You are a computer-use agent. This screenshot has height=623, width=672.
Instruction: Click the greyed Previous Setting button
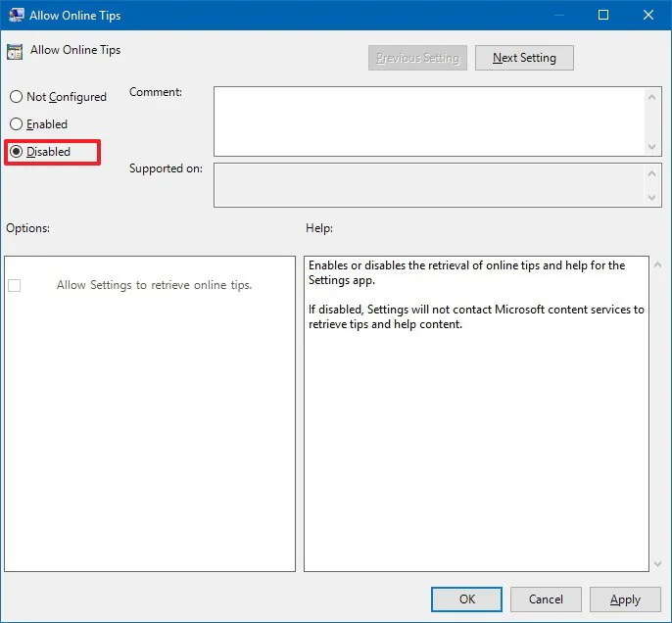[417, 58]
